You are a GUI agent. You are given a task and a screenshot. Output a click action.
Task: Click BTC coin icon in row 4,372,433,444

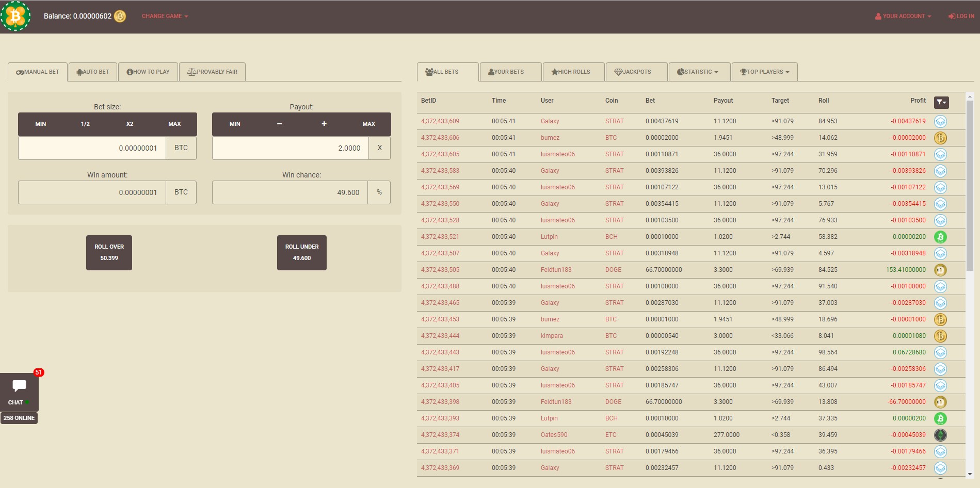tap(941, 336)
